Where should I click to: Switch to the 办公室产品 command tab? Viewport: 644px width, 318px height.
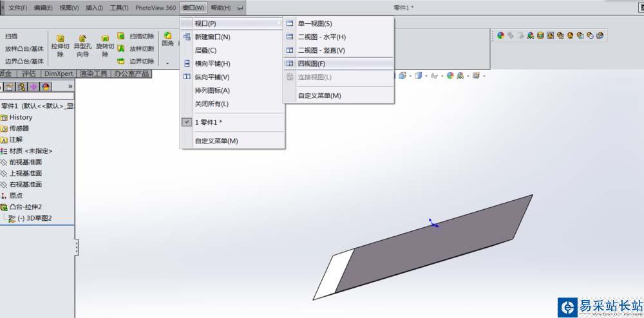click(x=131, y=73)
